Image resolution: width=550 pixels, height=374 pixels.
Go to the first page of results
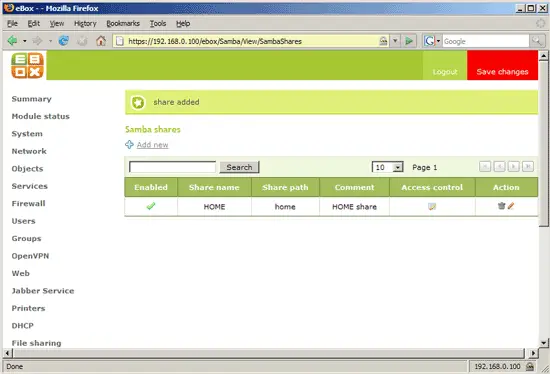tap(485, 167)
